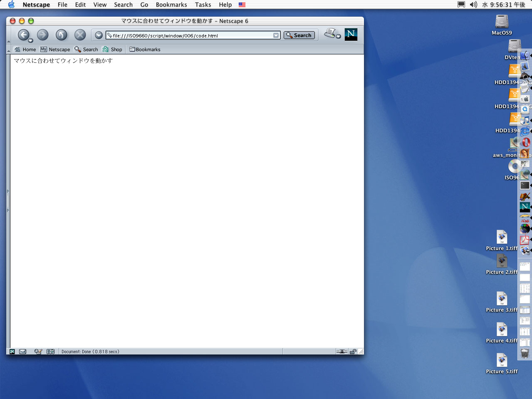Open the round menu left of URL
Screen dimensions: 532x399
[x=99, y=35]
